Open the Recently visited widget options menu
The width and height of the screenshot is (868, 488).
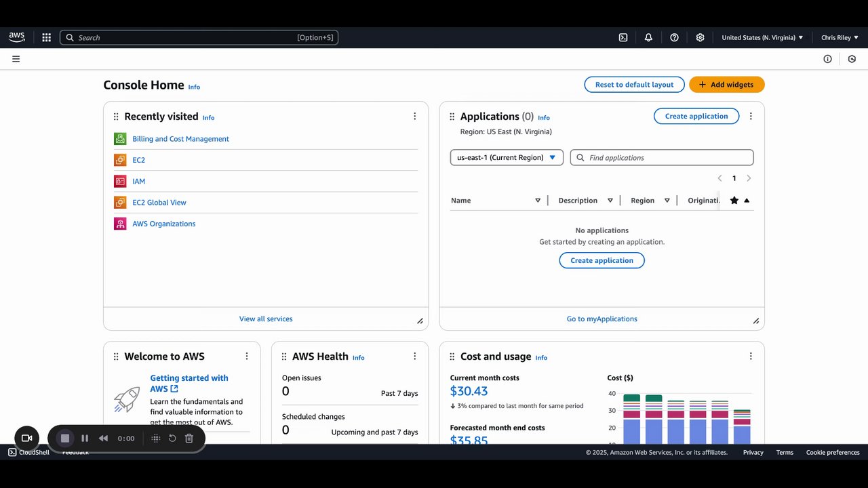click(x=415, y=117)
